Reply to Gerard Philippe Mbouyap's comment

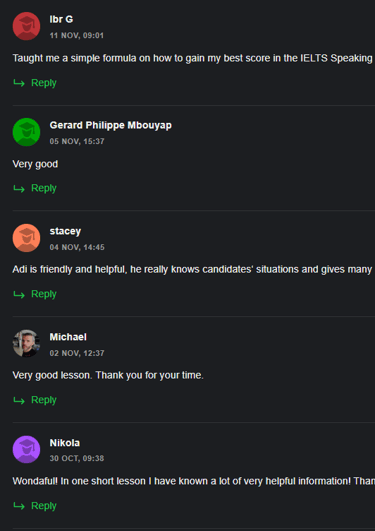click(44, 189)
